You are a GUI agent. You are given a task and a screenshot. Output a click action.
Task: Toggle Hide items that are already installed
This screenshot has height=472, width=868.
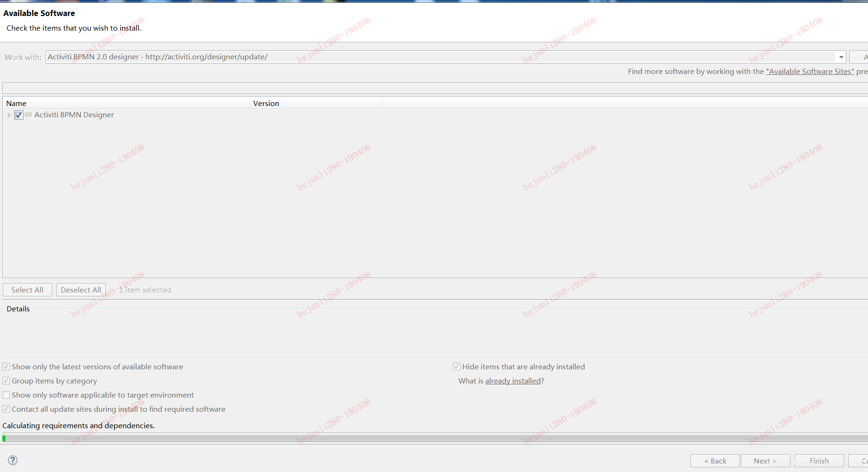[x=457, y=366]
